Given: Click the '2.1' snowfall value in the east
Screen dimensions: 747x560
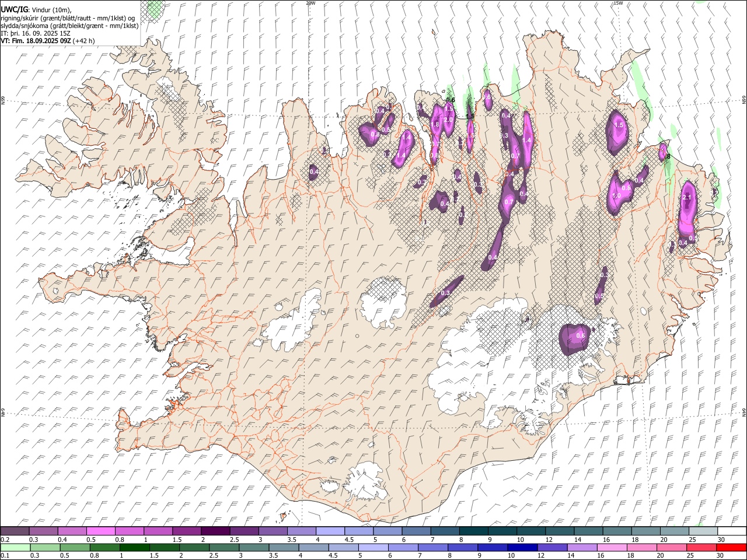Looking at the screenshot, I should tap(686, 198).
